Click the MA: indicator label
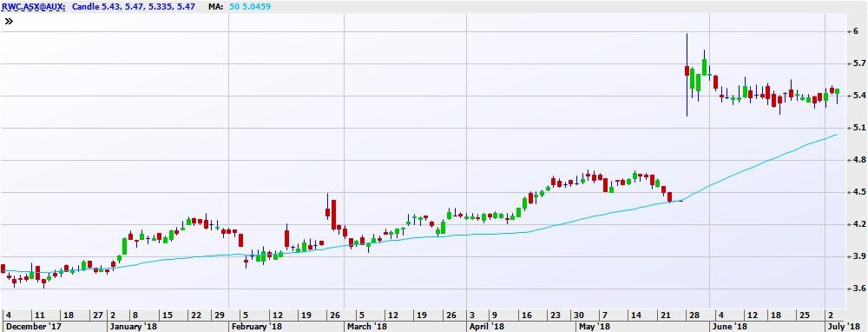Screen dimensions: 868x332 [x=216, y=7]
